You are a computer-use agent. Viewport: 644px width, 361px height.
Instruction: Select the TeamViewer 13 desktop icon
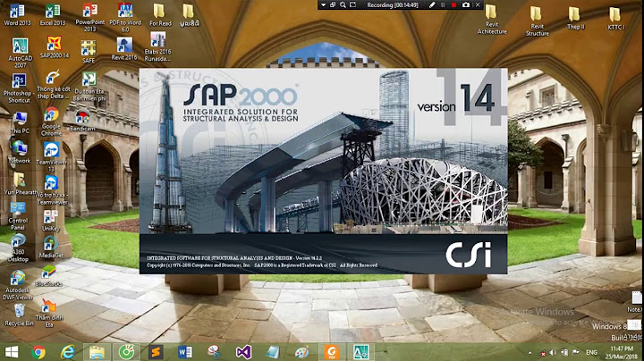click(x=51, y=156)
